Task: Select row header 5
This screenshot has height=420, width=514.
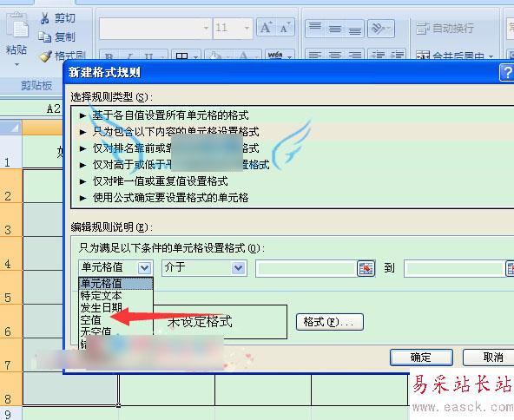Action: (x=11, y=287)
